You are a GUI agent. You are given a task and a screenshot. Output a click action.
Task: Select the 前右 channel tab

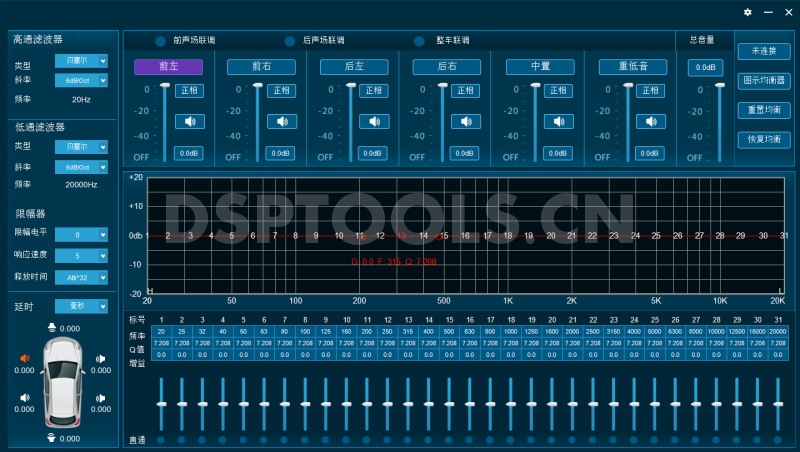coord(261,66)
